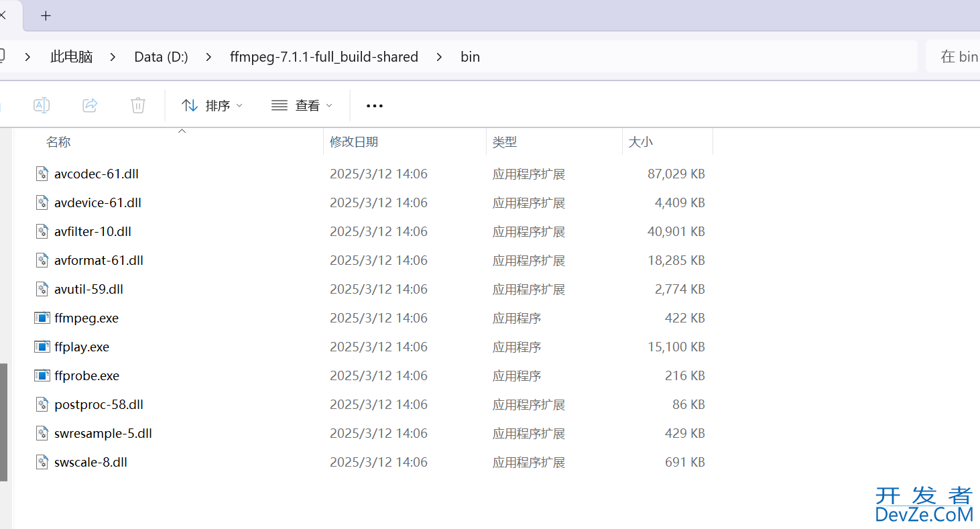Select the file name avformat-61.dll
980x529 pixels.
pyautogui.click(x=99, y=260)
